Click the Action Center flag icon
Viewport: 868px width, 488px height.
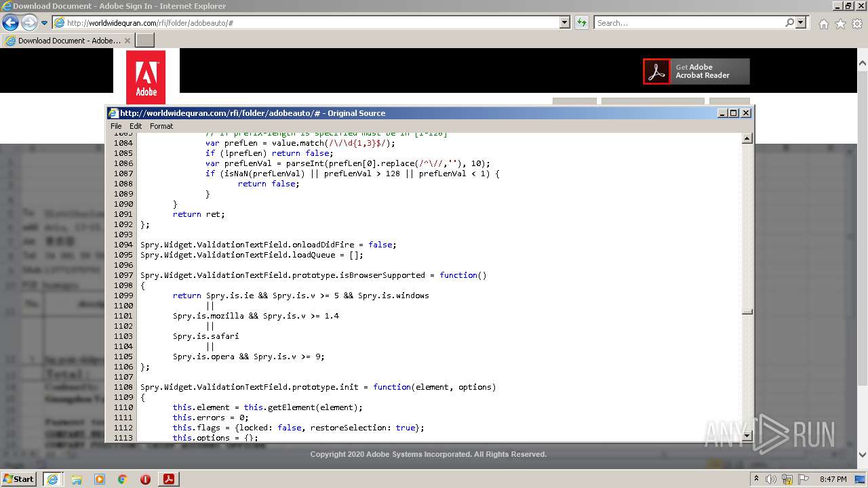tap(803, 479)
